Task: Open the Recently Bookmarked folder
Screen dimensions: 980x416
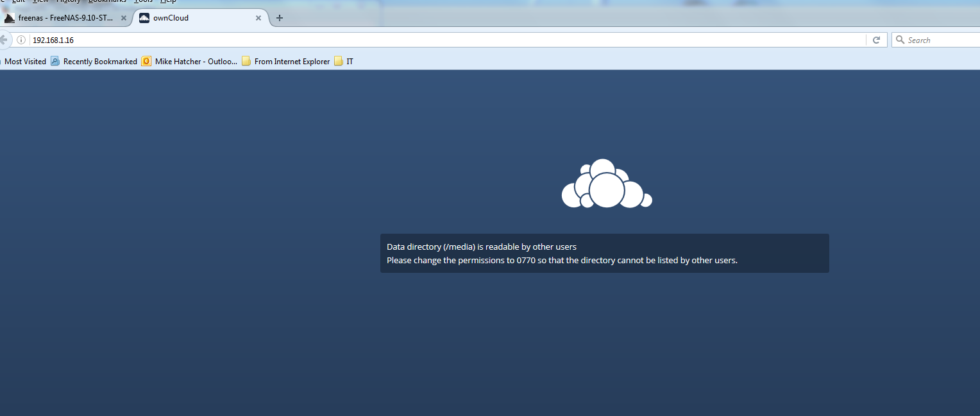Action: (x=94, y=62)
